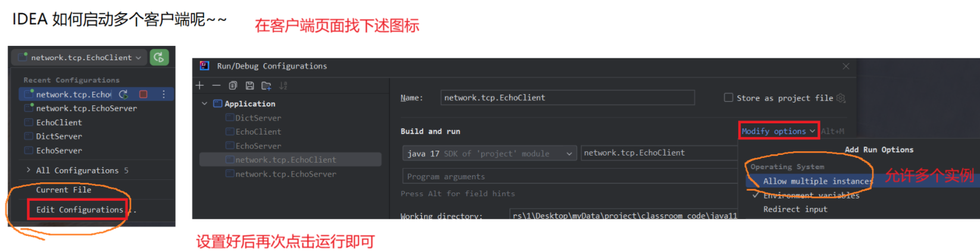The height and width of the screenshot is (252, 980).
Task: Click the Program arguments field
Action: (x=570, y=176)
